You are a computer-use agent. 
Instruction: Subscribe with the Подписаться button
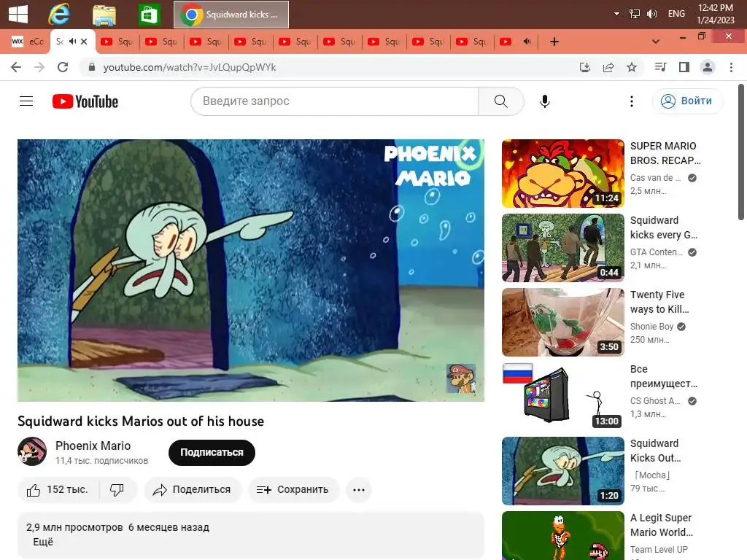pyautogui.click(x=212, y=452)
